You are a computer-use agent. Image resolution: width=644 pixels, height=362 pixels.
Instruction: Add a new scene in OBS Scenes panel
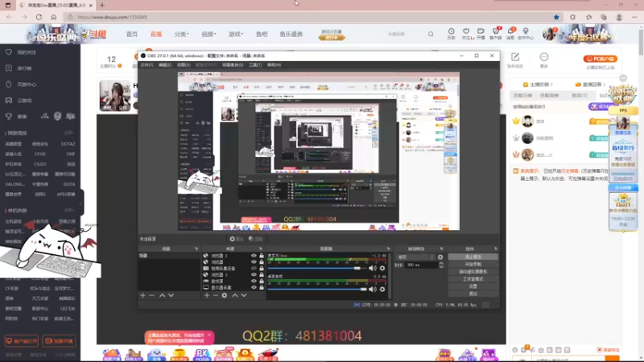(142, 295)
